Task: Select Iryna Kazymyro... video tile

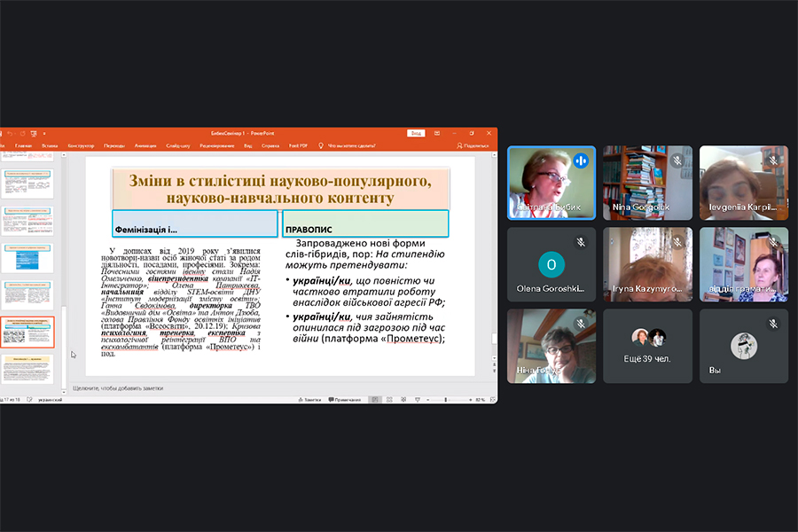Action: 647,264
